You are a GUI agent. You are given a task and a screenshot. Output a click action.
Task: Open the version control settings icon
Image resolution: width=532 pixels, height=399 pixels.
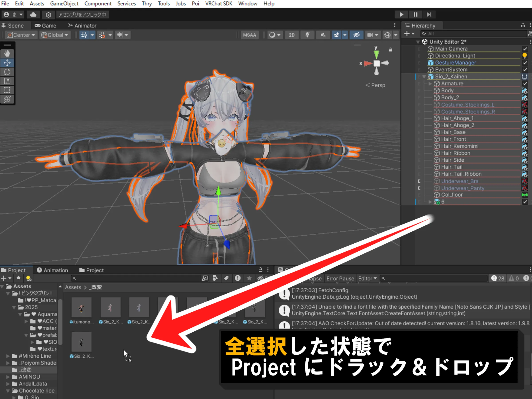coord(48,15)
